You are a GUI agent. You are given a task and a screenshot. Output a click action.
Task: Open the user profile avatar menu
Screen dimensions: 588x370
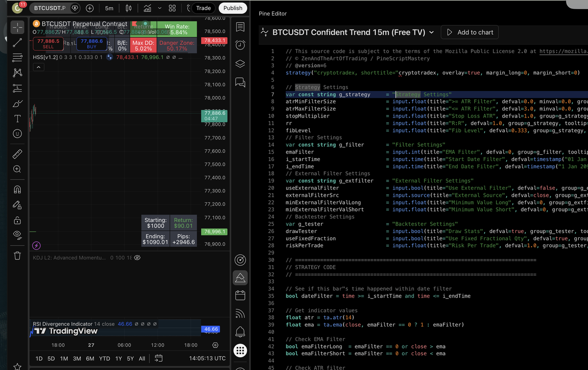(x=18, y=8)
